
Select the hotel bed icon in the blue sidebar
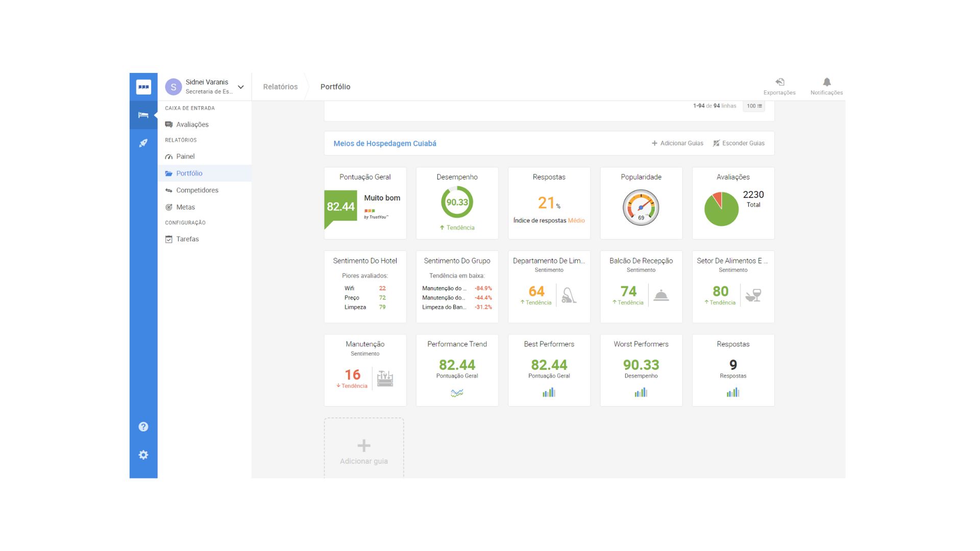tap(143, 115)
